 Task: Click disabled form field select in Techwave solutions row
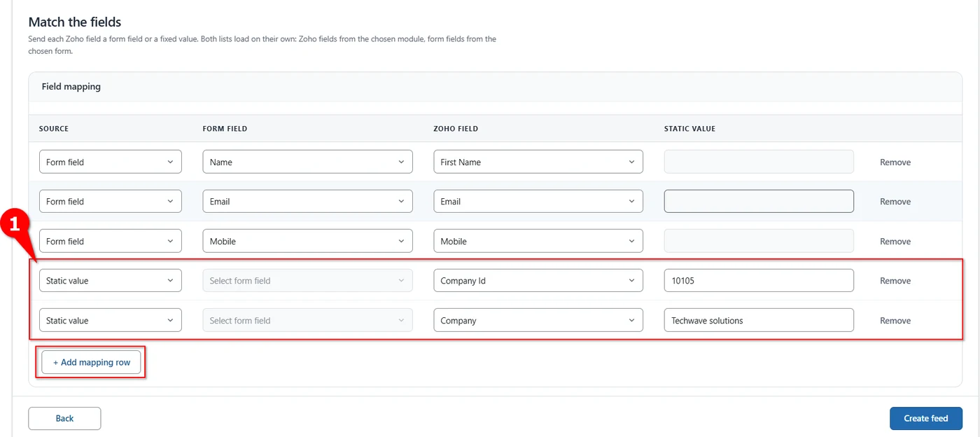[x=307, y=320]
